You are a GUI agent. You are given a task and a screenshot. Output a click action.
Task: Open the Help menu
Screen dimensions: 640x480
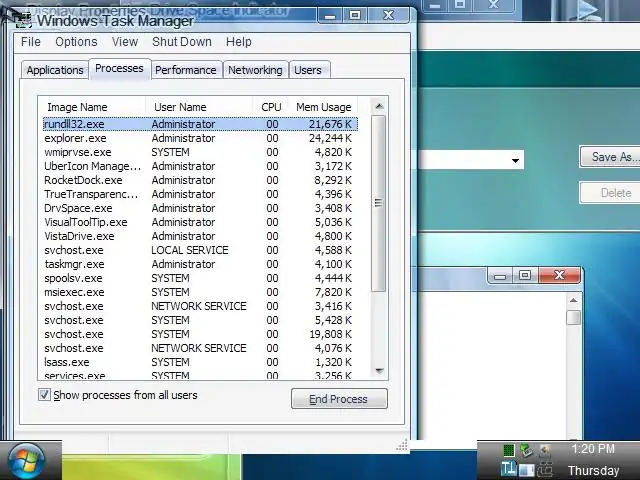click(239, 42)
